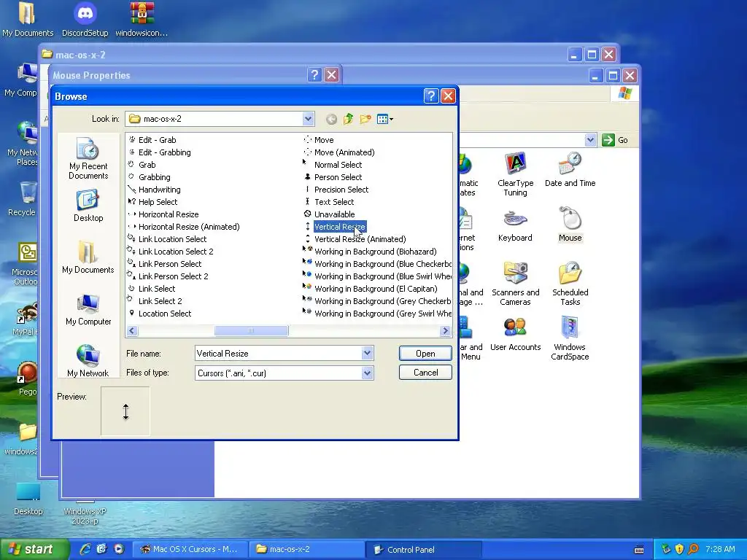747x560 pixels.
Task: Open the View Menu icon
Action: coord(385,119)
